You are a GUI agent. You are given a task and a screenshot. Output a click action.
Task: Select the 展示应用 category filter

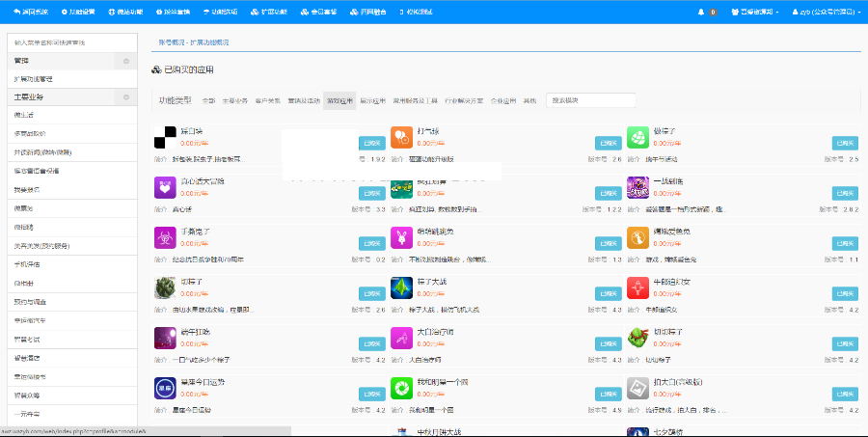pos(372,100)
